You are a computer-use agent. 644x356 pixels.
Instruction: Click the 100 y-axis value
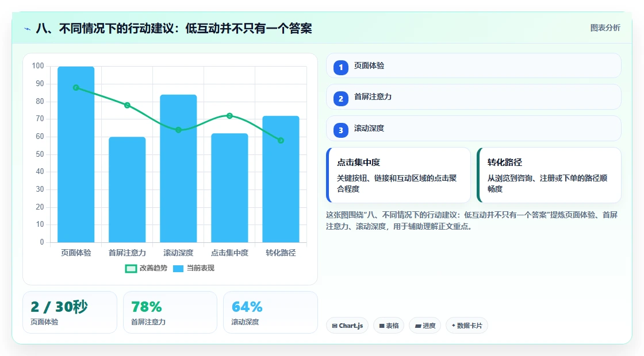[38, 66]
